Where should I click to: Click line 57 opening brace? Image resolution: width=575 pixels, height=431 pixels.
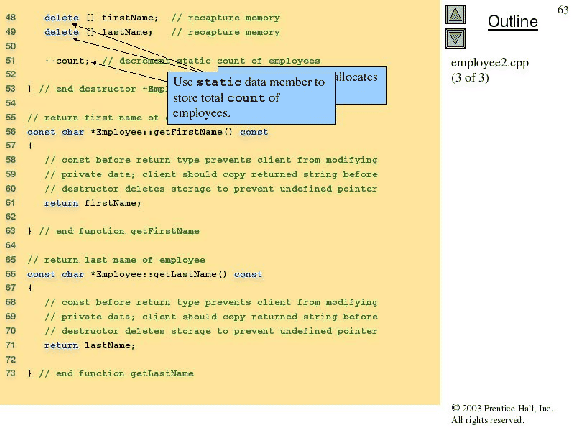(x=30, y=146)
